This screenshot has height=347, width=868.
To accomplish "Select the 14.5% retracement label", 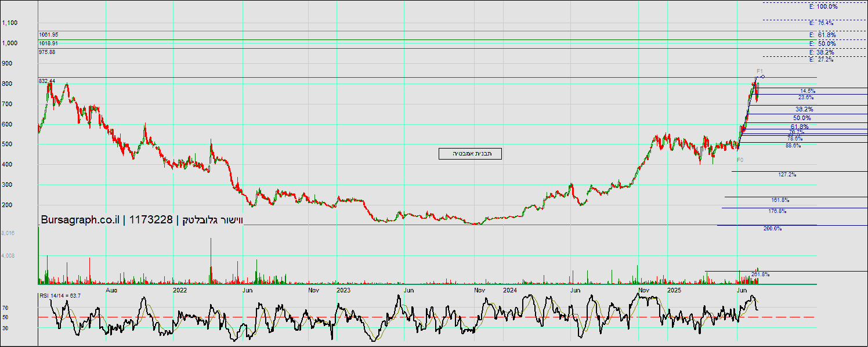I will pos(807,91).
